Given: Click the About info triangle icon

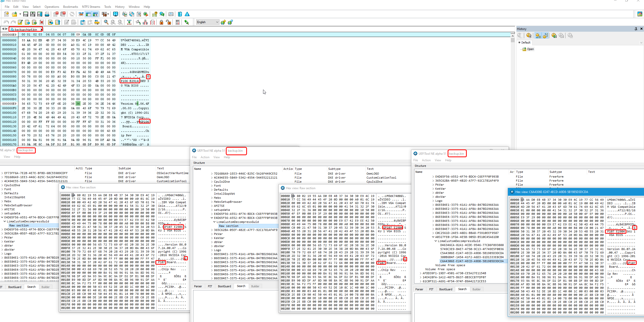Looking at the screenshot, I should pos(187,14).
